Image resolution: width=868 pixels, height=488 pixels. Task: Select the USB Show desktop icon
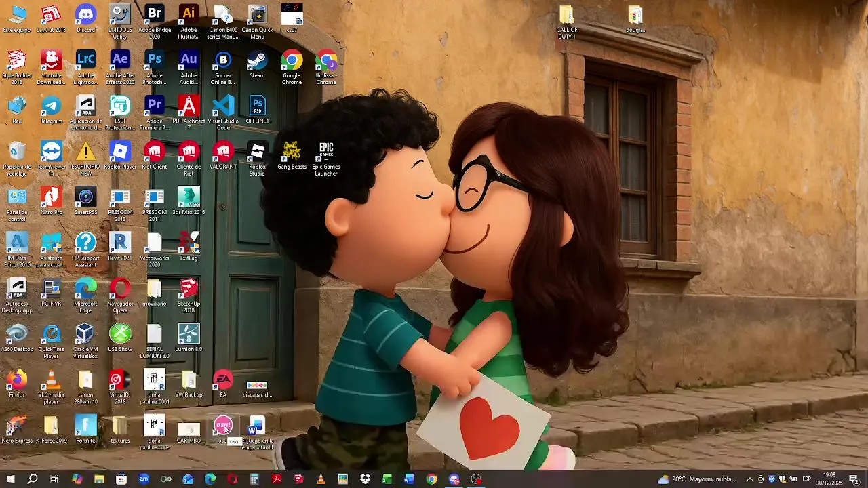120,338
